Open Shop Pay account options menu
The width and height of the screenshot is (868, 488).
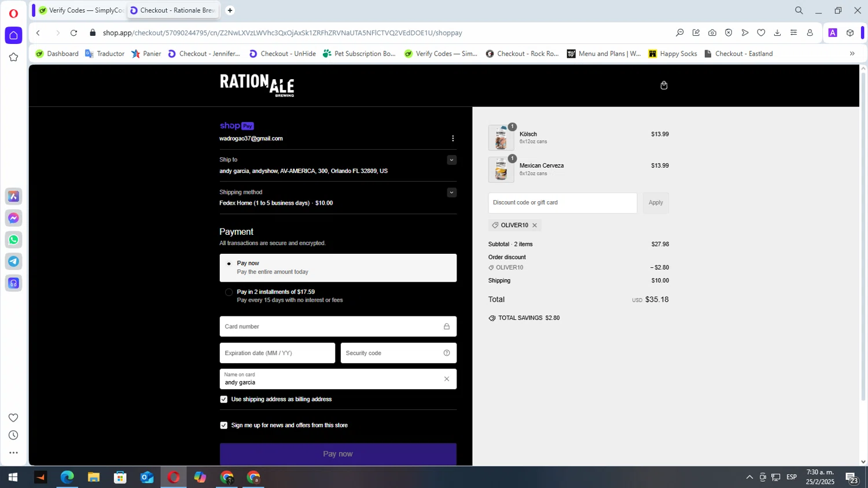click(x=453, y=139)
